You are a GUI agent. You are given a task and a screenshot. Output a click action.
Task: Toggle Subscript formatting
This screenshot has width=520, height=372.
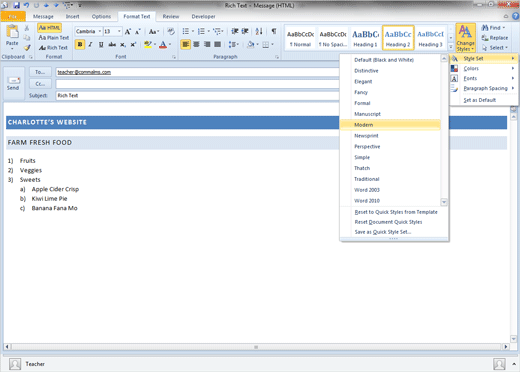(x=123, y=44)
